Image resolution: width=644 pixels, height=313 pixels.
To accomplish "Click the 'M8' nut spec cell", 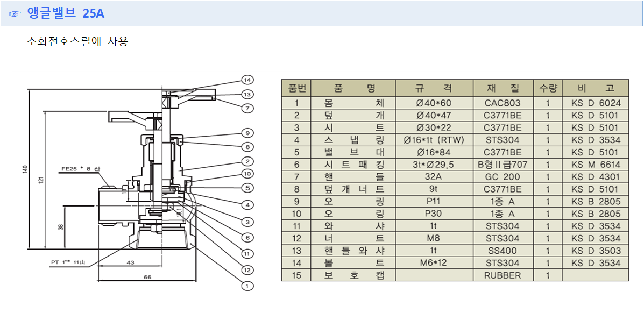I will point(434,238).
